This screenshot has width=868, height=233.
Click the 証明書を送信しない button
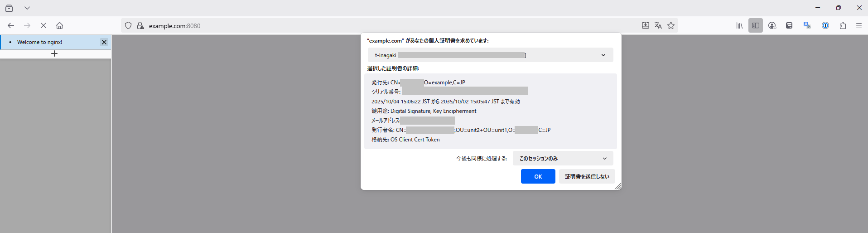tap(587, 177)
